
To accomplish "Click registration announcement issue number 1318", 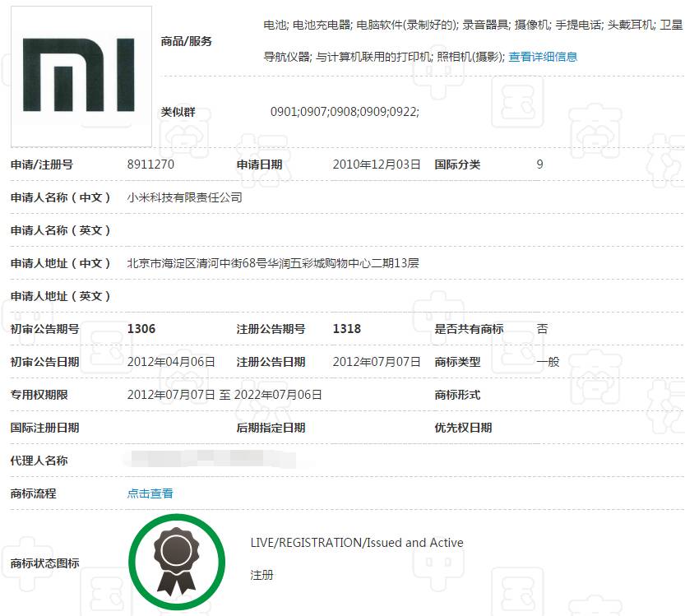I will click(346, 329).
